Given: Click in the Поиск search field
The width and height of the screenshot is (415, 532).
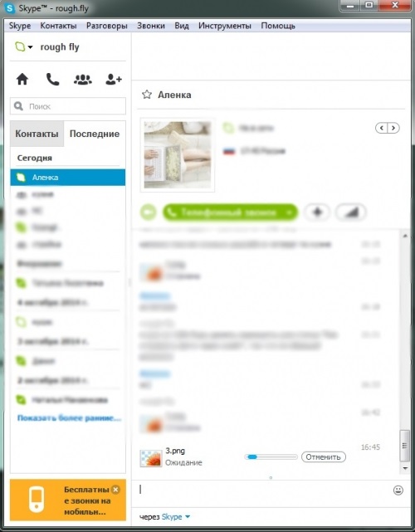Looking at the screenshot, I should point(68,106).
